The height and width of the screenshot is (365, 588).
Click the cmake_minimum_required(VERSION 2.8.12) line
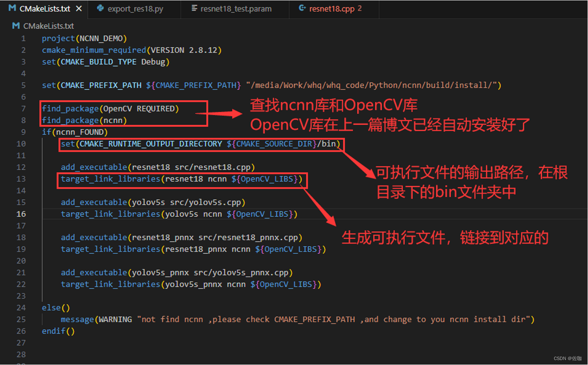point(132,50)
